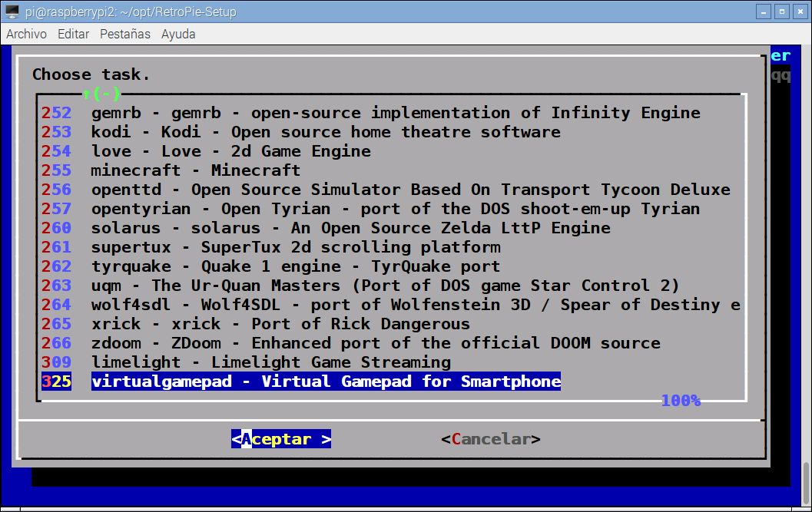Open the Editar menu
812x512 pixels.
click(x=73, y=35)
